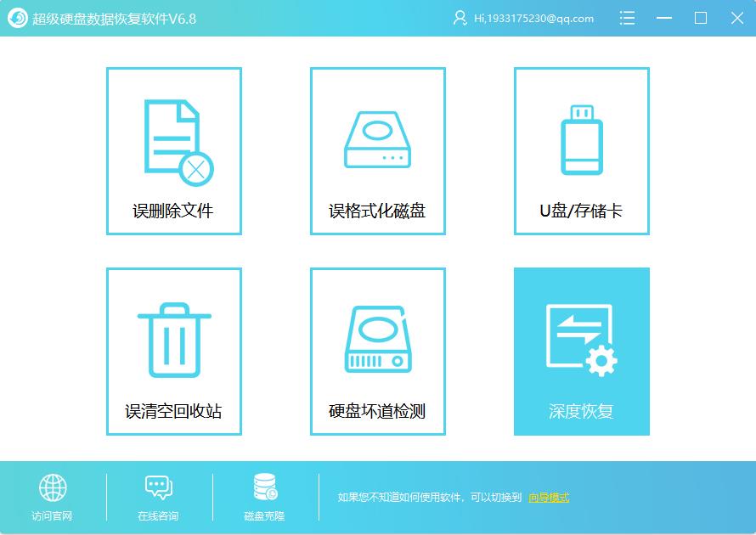Open the 磁盘克隆 disk clone tool
Viewport: 756px width, 535px height.
point(265,497)
